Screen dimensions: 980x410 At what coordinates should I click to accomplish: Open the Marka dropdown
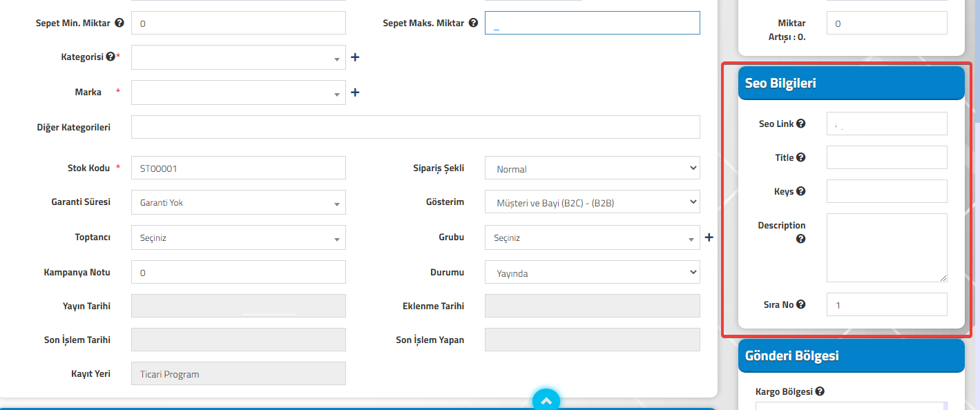[x=238, y=92]
